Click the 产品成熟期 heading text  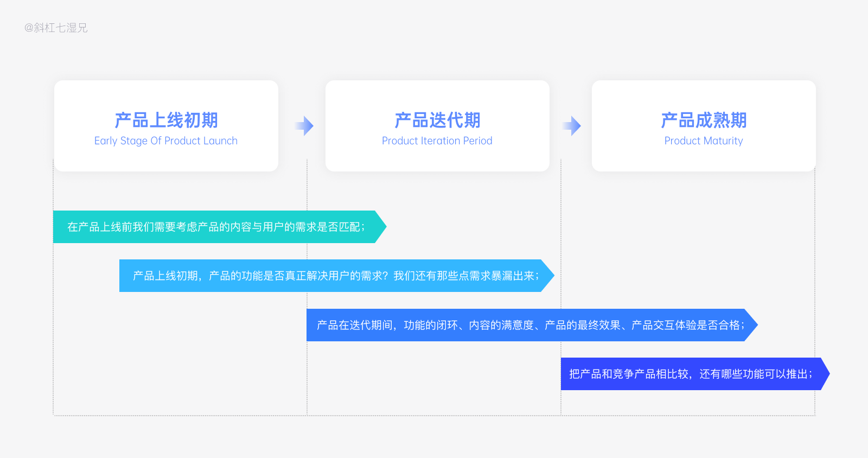[x=704, y=120]
